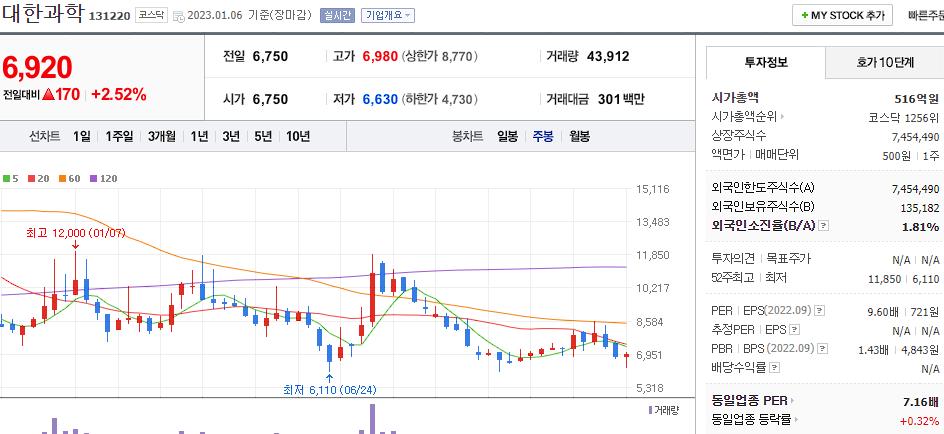Switch to the 투자정보 tab

click(x=766, y=62)
